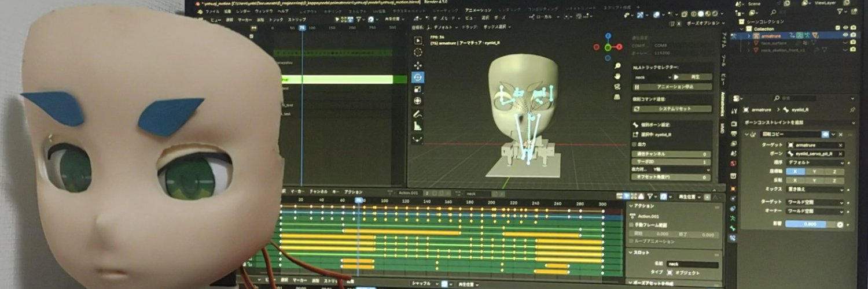The width and height of the screenshot is (868, 289).
Task: Switch perspective/orthographic grid icon in viewport
Action: (618, 97)
